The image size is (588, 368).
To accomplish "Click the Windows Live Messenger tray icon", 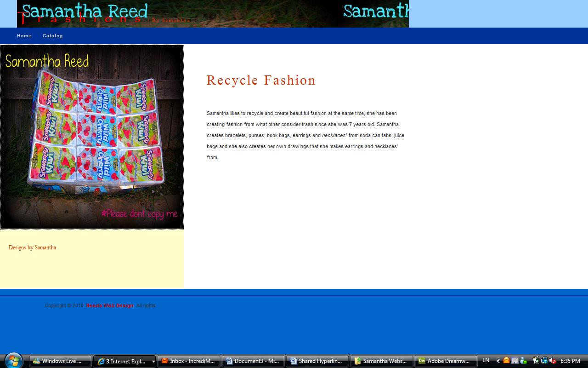I will pos(523,361).
